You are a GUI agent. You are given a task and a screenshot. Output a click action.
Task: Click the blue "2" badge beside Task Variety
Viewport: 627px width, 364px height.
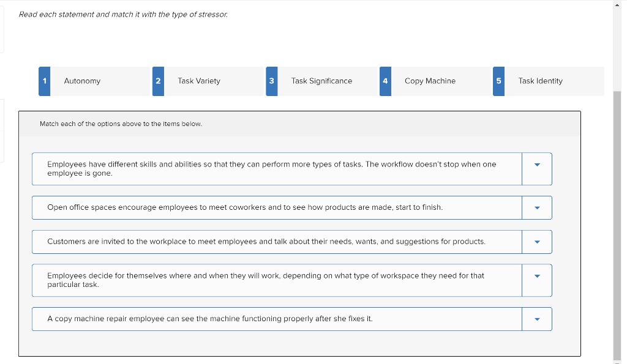coord(157,81)
